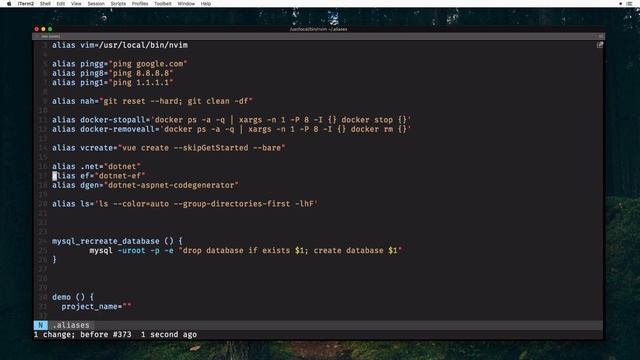This screenshot has height=360, width=640.
Task: Click the alias ef="dotnet-ef" line
Action: click(98, 176)
